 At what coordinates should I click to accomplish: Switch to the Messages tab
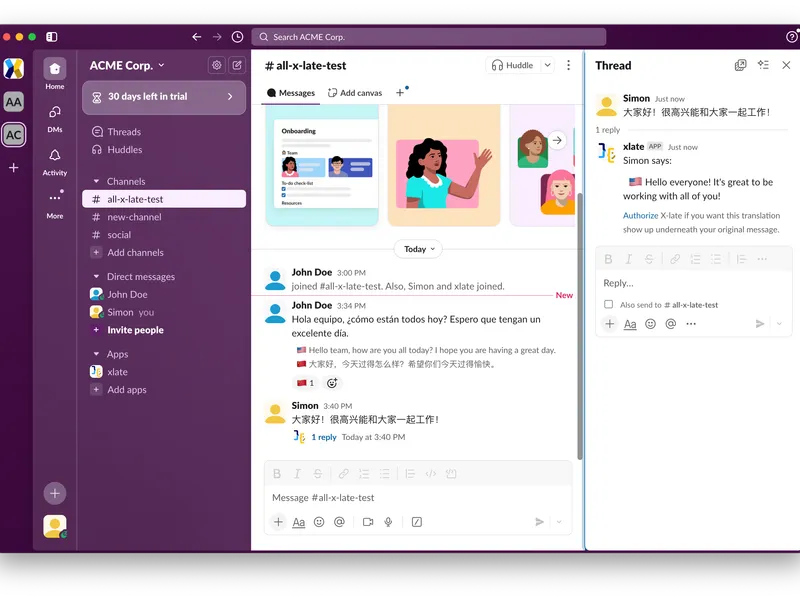coord(291,93)
